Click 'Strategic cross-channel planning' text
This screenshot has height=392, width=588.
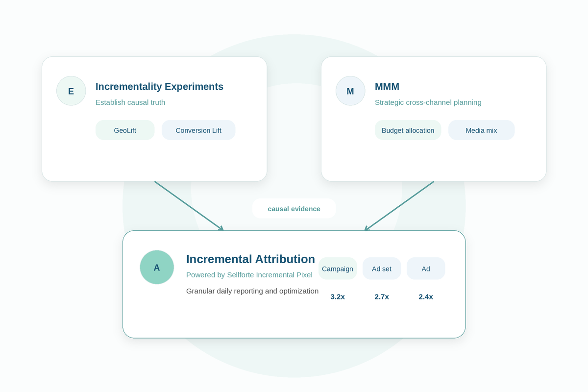tap(428, 102)
